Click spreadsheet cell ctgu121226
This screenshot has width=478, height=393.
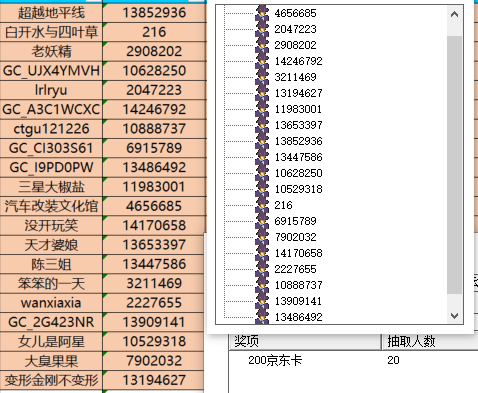51,129
